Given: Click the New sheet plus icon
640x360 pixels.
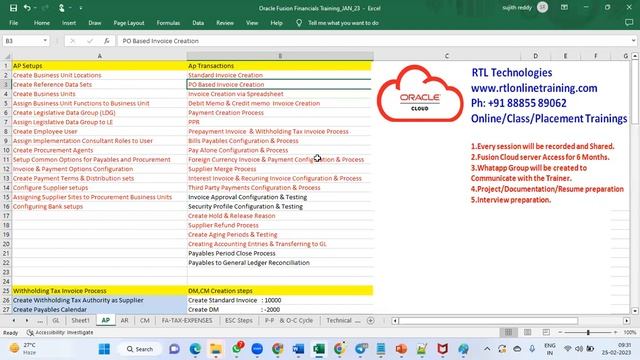Looking at the screenshot, I should [371, 321].
